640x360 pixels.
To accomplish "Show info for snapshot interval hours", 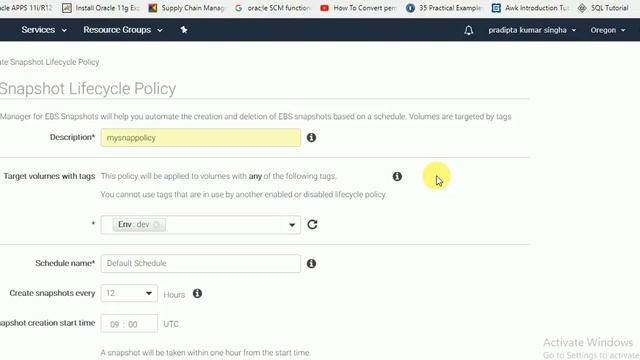I will pyautogui.click(x=198, y=293).
